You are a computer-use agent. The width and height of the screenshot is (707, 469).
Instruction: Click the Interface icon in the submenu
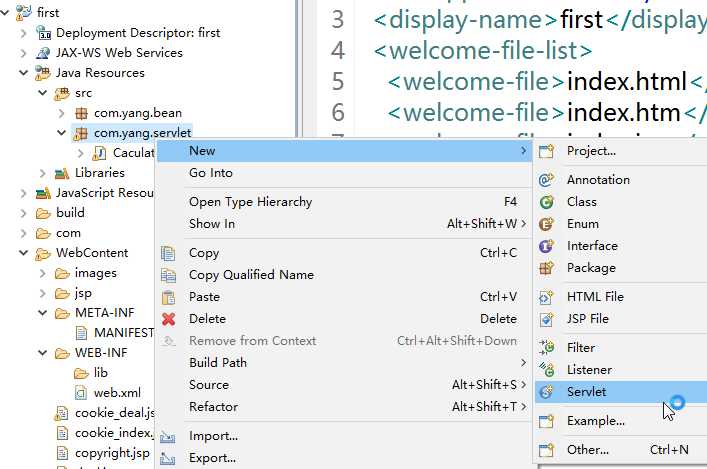pos(546,246)
